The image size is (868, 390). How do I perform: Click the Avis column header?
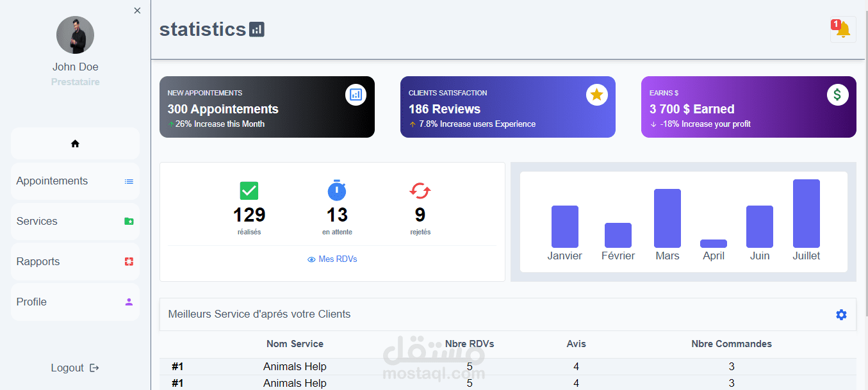(577, 344)
